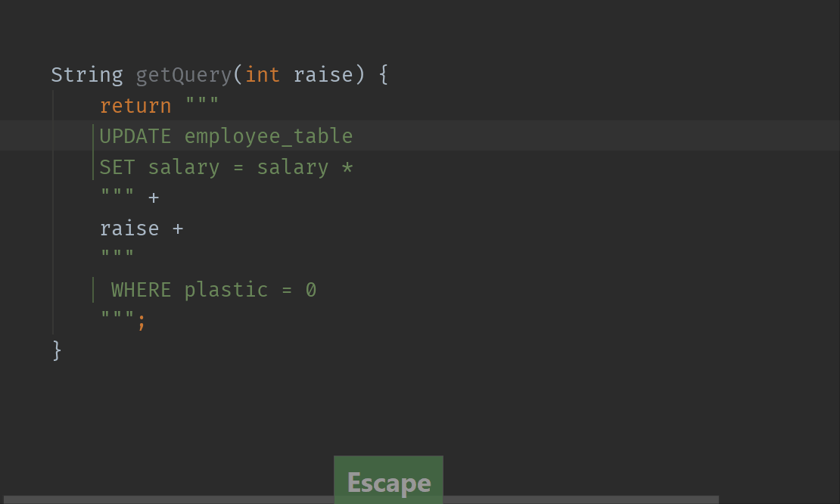Click the String return type keyword
The height and width of the screenshot is (504, 840).
[86, 74]
